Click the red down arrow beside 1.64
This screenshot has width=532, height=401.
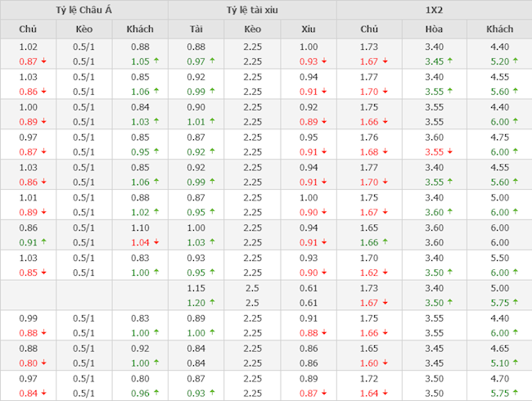385,393
